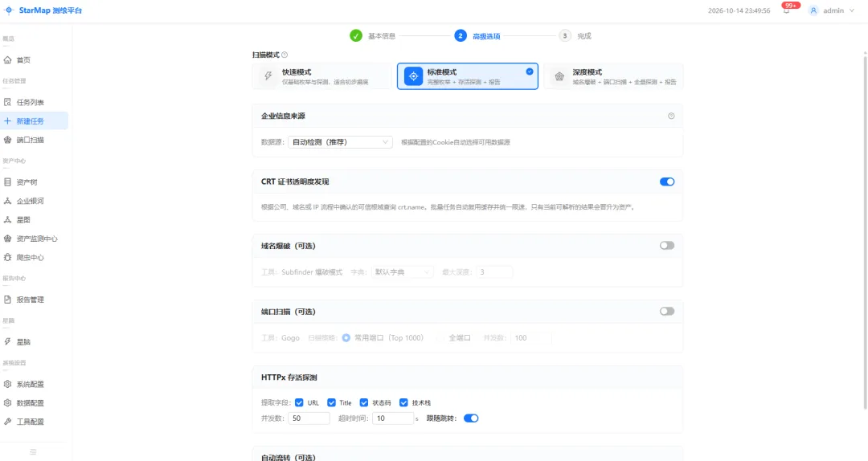Click the 扫描模式 help question icon
868x461 pixels.
coord(285,55)
